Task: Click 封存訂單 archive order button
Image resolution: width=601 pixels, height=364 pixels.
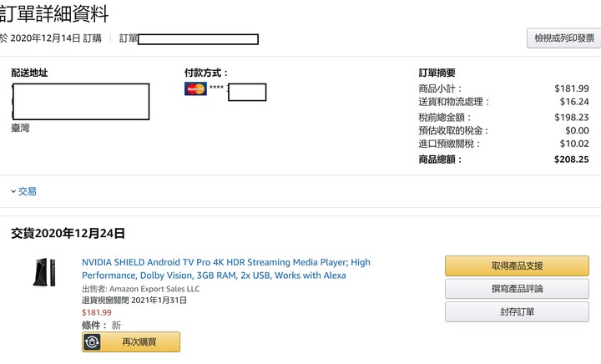Action: tap(517, 312)
